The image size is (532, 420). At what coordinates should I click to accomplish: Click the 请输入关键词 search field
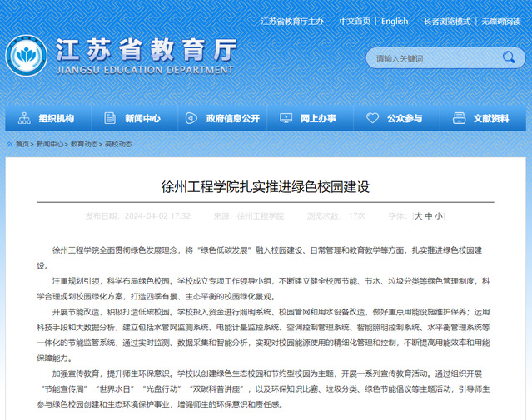(x=433, y=58)
